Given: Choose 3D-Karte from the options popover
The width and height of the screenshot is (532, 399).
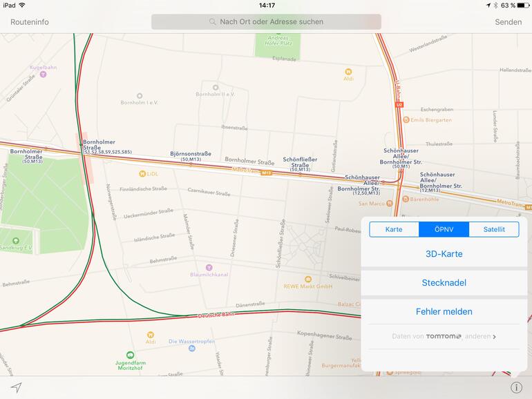Looking at the screenshot, I should click(444, 254).
